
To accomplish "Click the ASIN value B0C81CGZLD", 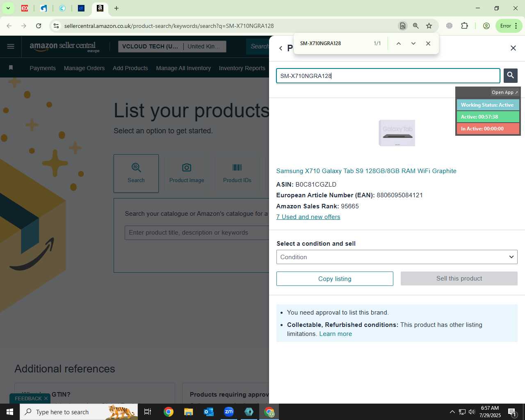I will click(316, 185).
